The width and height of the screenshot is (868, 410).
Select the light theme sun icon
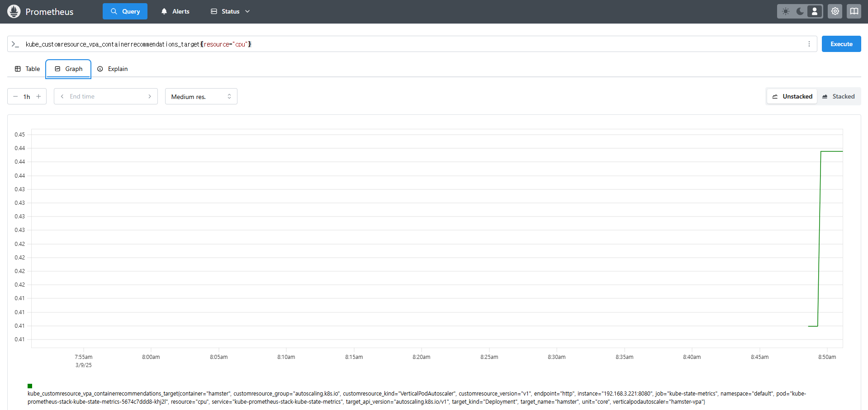(x=786, y=11)
